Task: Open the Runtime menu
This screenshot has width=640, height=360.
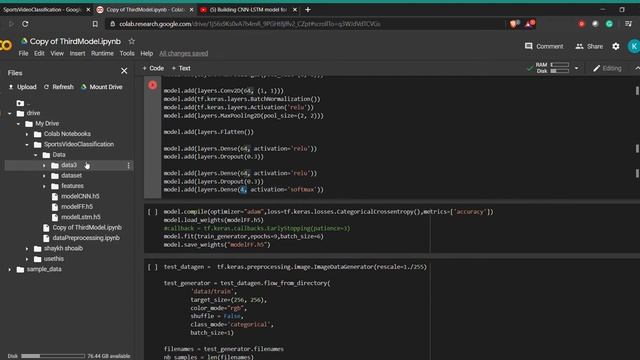Action: [102, 53]
